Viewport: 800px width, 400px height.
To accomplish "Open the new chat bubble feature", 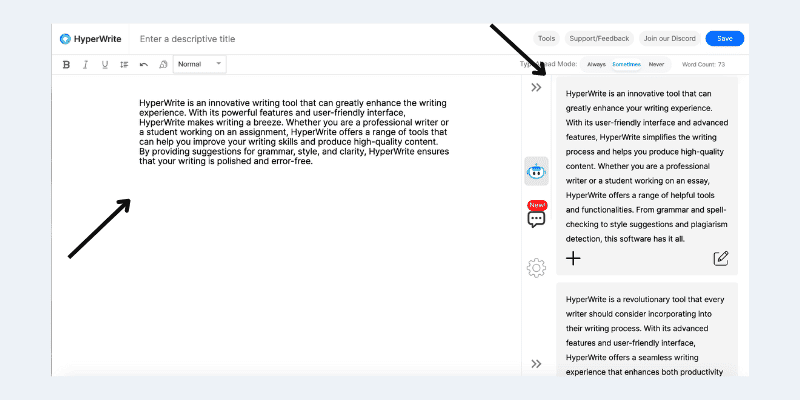I will click(536, 220).
